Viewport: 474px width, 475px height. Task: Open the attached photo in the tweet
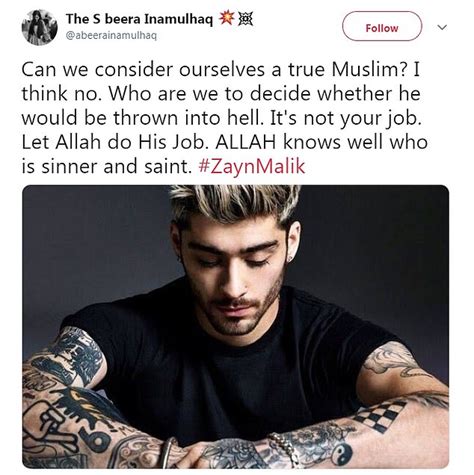[235, 327]
